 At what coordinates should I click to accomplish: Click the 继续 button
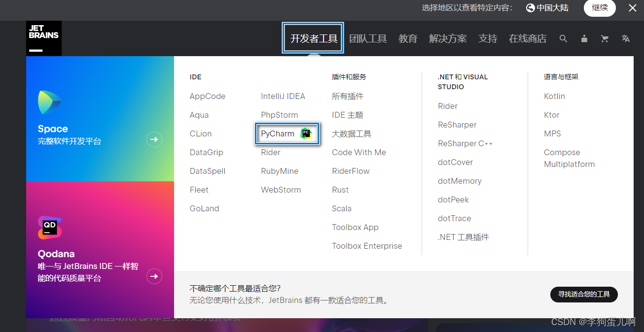600,8
